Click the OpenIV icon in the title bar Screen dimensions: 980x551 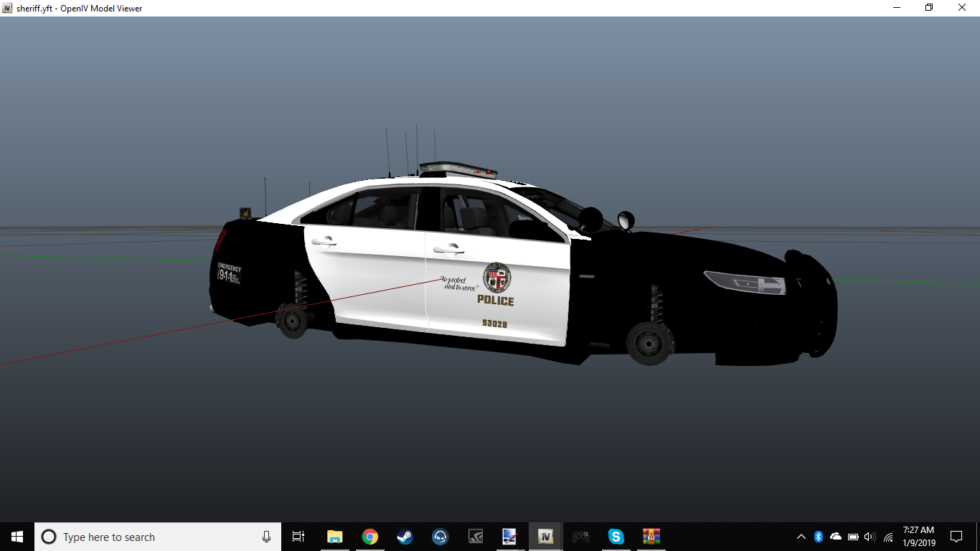click(8, 8)
